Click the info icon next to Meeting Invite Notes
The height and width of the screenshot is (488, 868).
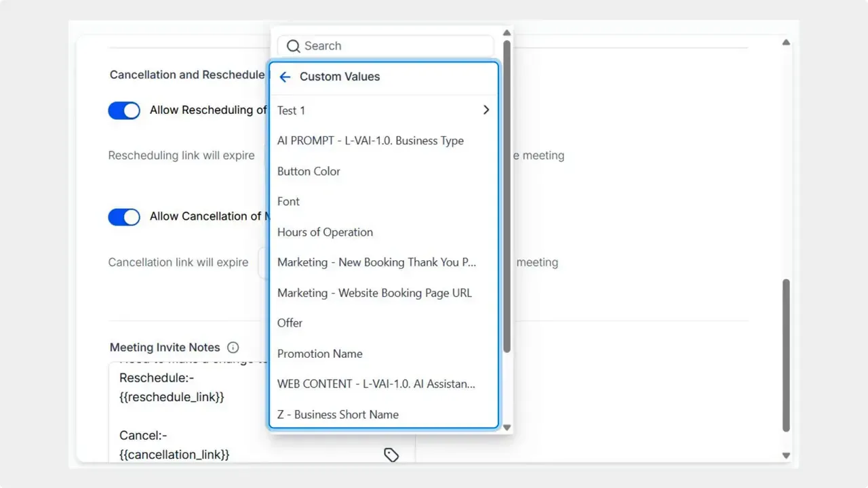click(x=233, y=347)
